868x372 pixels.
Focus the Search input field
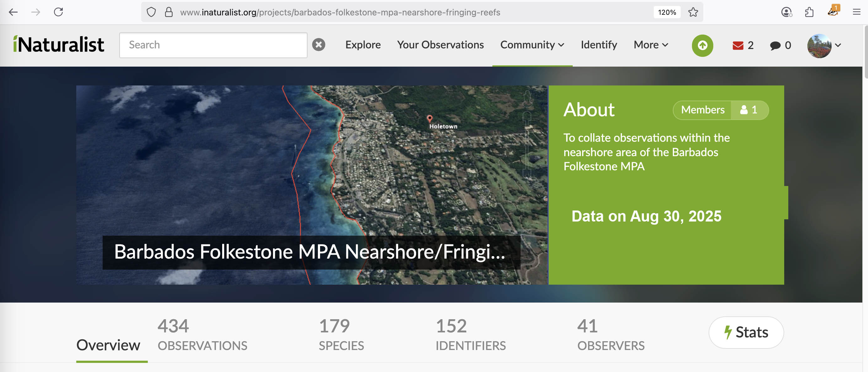213,45
